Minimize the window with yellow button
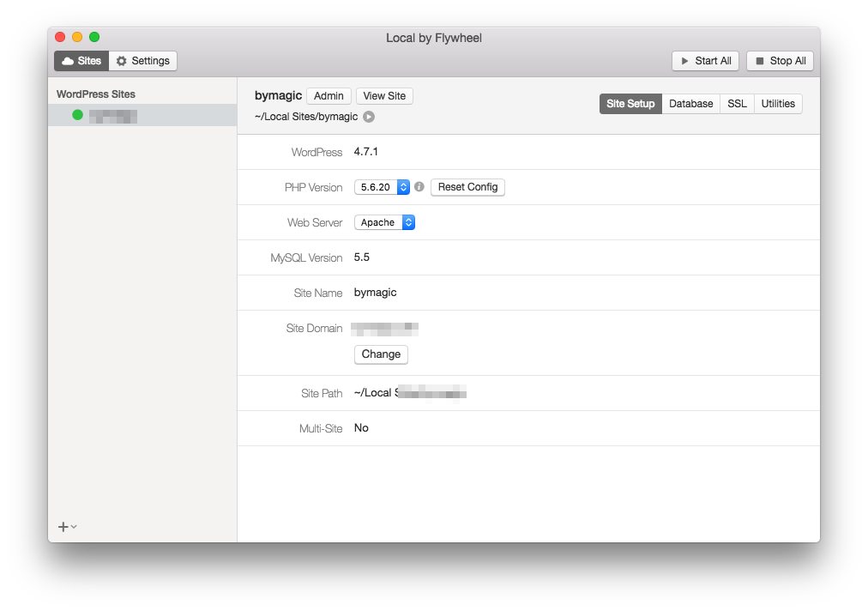Image resolution: width=868 pixels, height=611 pixels. (x=77, y=37)
